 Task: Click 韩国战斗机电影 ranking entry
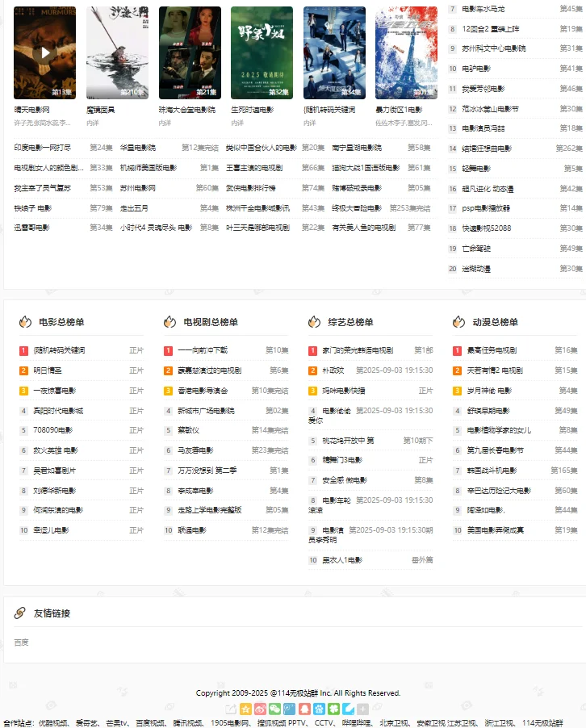tap(492, 471)
